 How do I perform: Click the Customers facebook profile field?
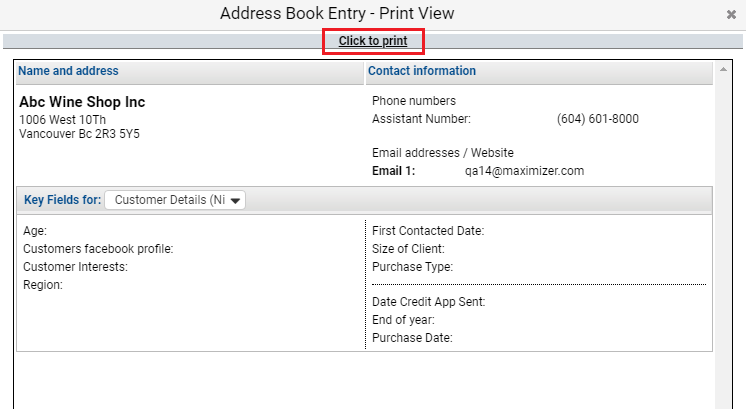click(98, 249)
